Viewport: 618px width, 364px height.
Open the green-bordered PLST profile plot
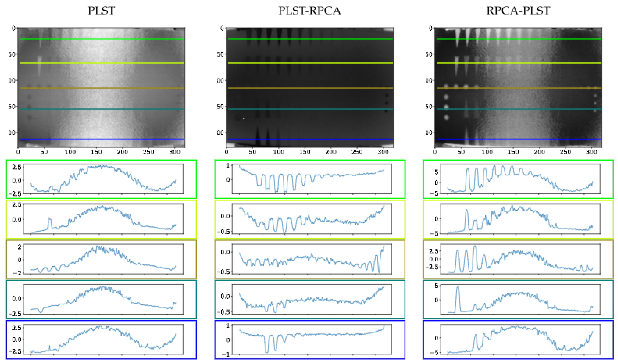click(101, 179)
